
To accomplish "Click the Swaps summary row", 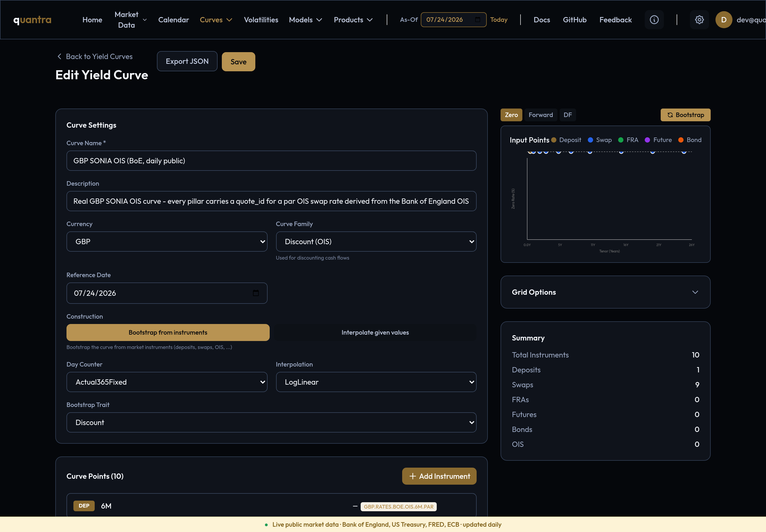I will coord(605,385).
